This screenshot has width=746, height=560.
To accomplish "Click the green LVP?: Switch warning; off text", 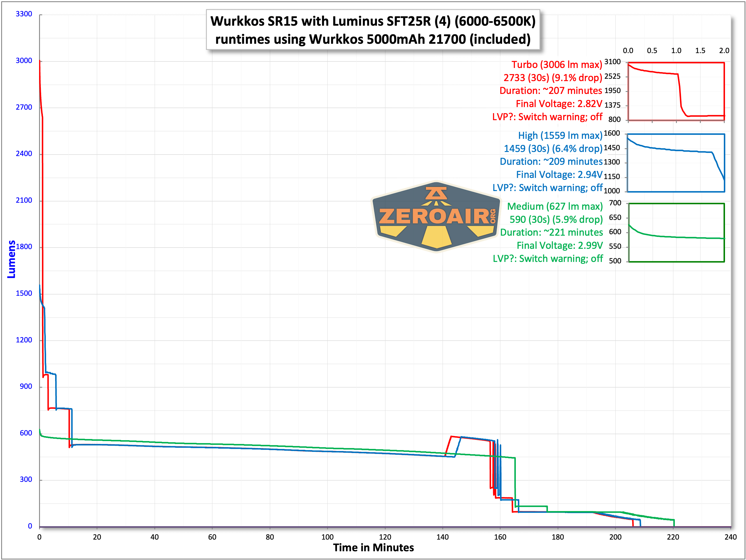I will (548, 259).
